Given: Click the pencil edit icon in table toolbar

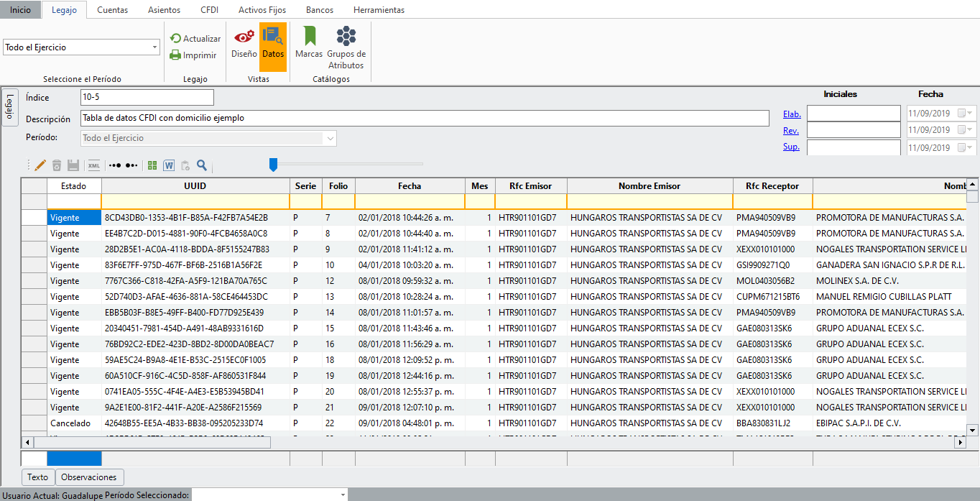Looking at the screenshot, I should (x=40, y=165).
